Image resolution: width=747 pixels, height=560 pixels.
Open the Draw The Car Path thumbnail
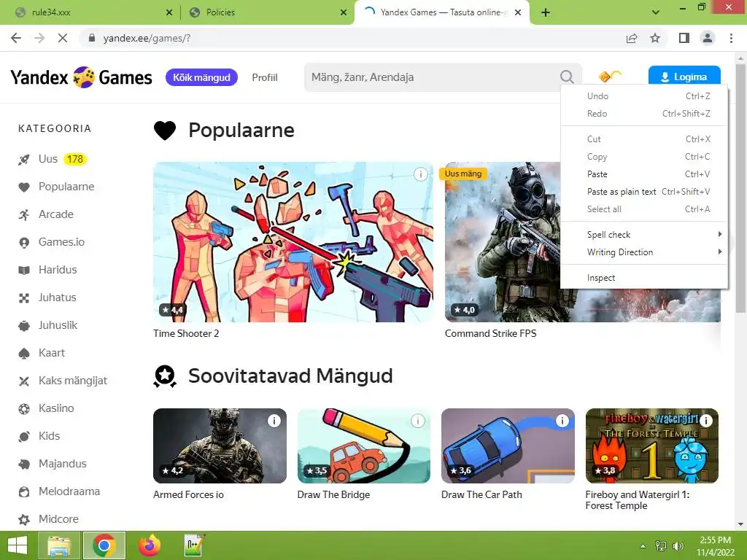click(508, 446)
